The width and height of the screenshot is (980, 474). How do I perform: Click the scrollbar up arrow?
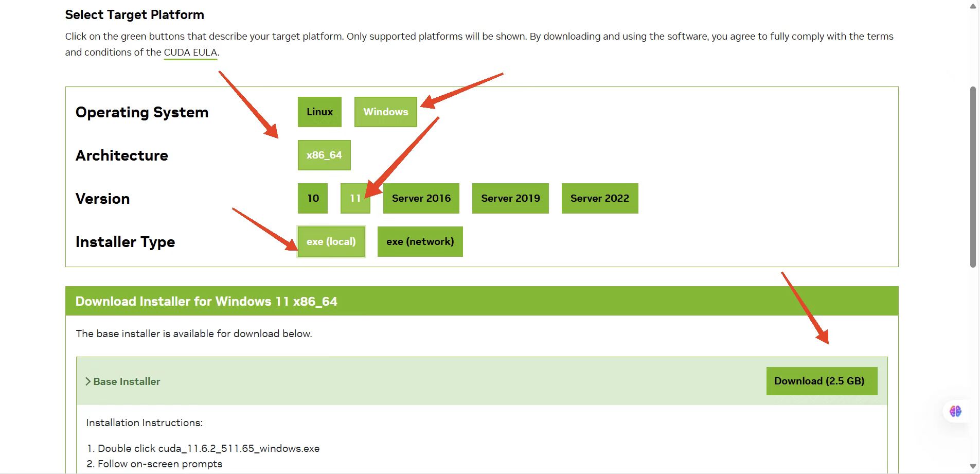(973, 6)
